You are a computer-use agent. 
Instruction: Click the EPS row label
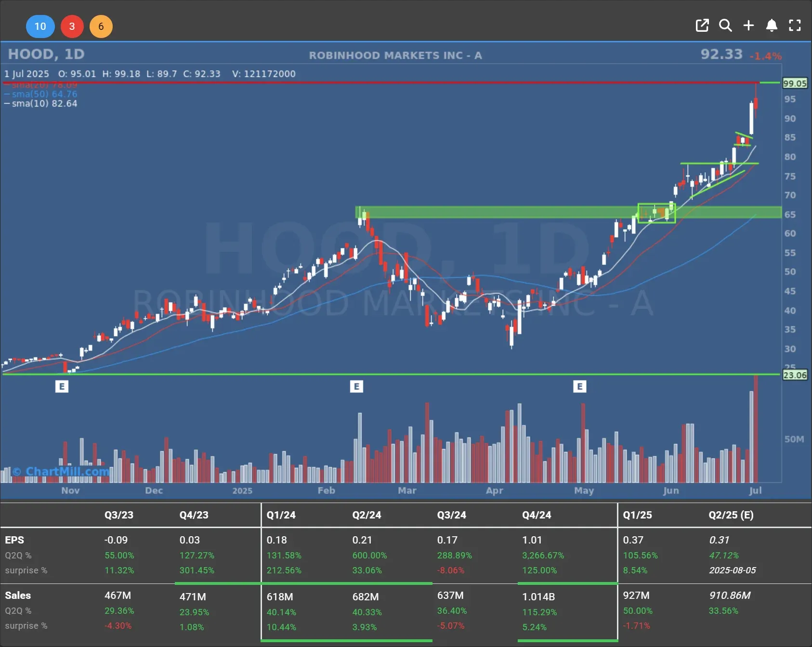coord(14,540)
